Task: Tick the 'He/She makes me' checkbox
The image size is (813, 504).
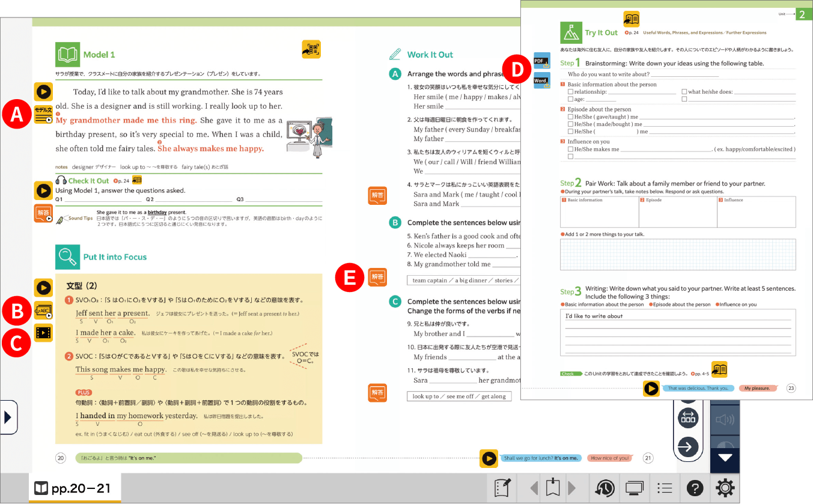Action: click(x=570, y=149)
